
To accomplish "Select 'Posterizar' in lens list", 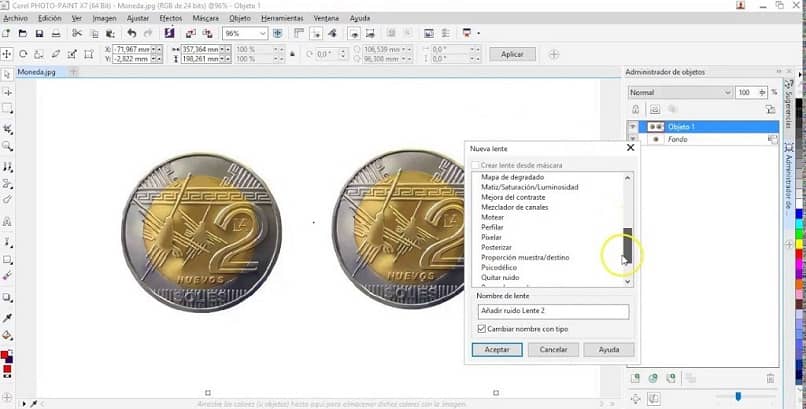I will [x=496, y=247].
